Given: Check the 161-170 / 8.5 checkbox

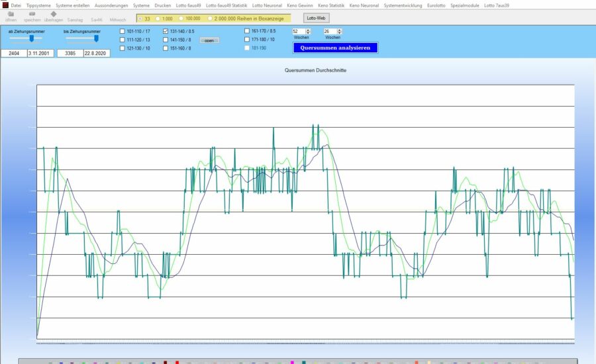Looking at the screenshot, I should coord(247,31).
